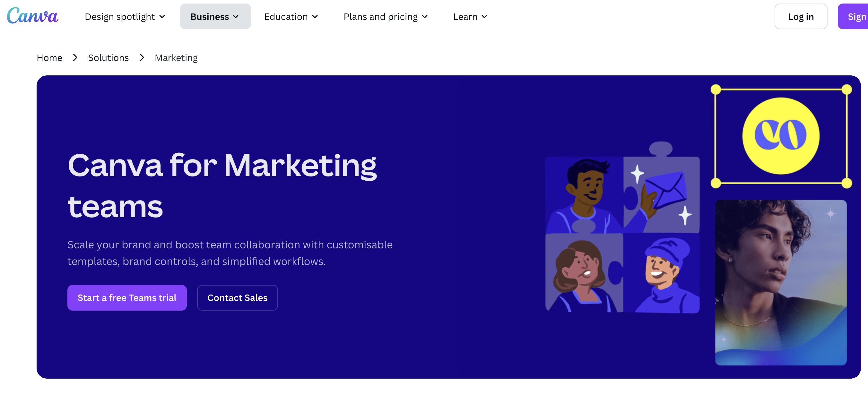Start a free Teams trial
868x403 pixels.
(x=127, y=298)
